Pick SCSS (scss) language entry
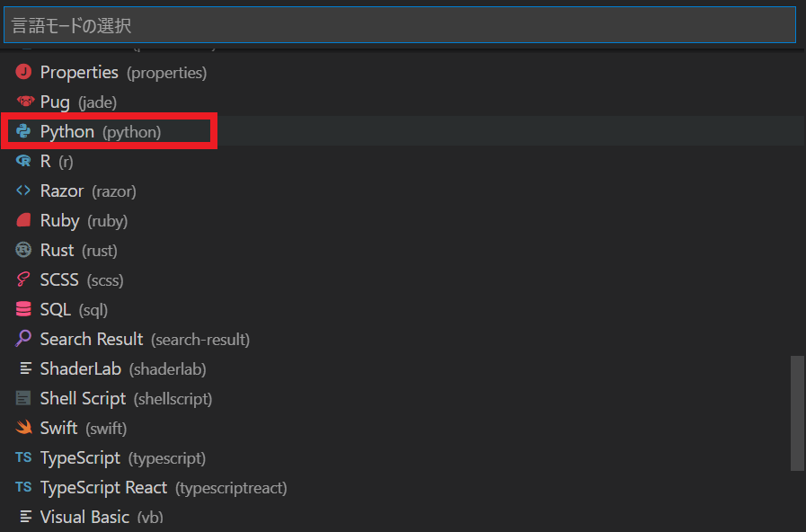 pos(403,279)
